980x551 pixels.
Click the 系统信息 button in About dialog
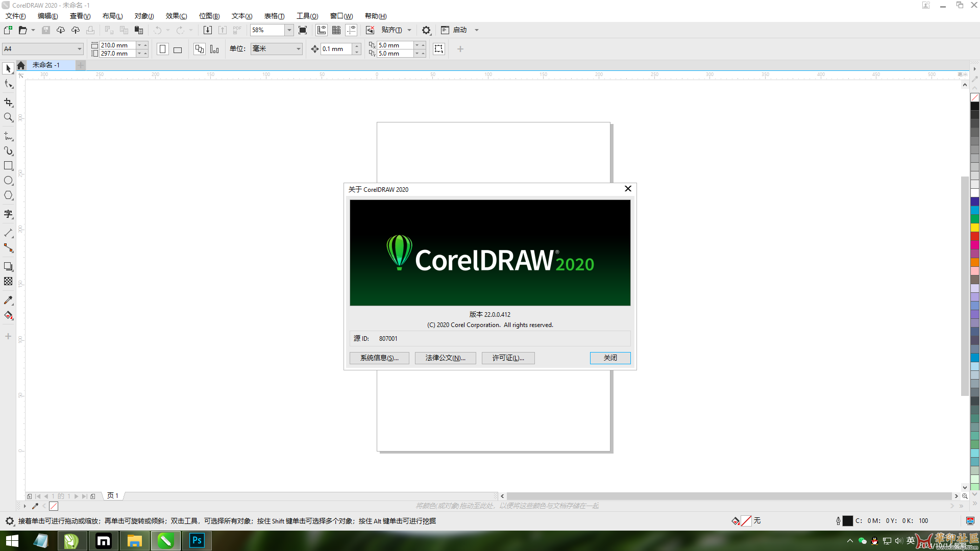(379, 358)
